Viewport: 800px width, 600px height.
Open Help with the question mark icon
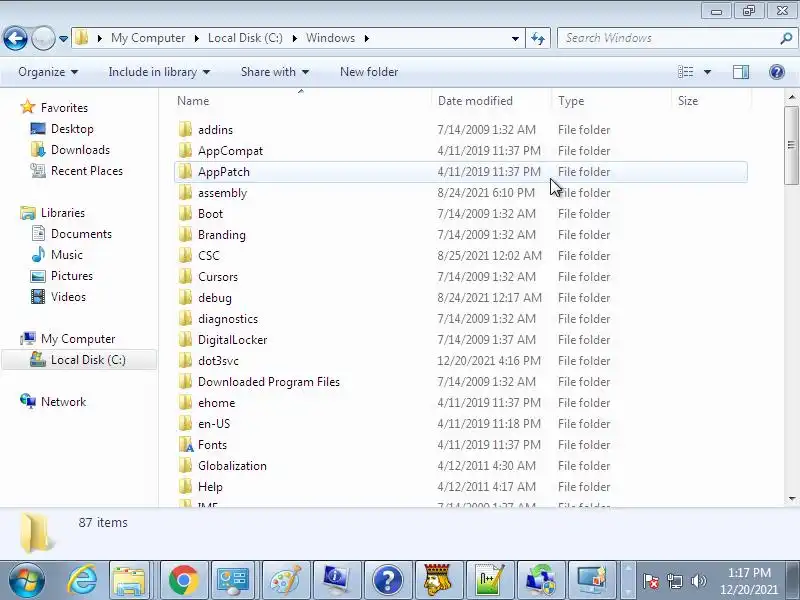777,72
